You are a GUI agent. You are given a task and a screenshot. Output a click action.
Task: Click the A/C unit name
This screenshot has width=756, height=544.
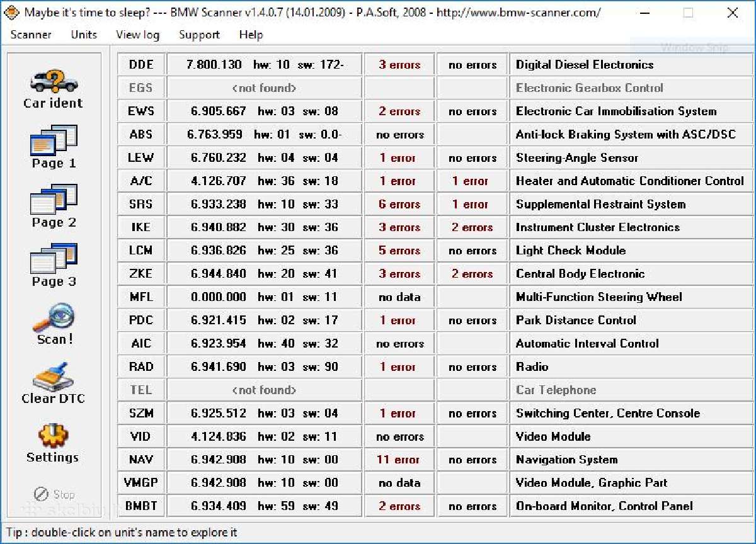point(141,181)
